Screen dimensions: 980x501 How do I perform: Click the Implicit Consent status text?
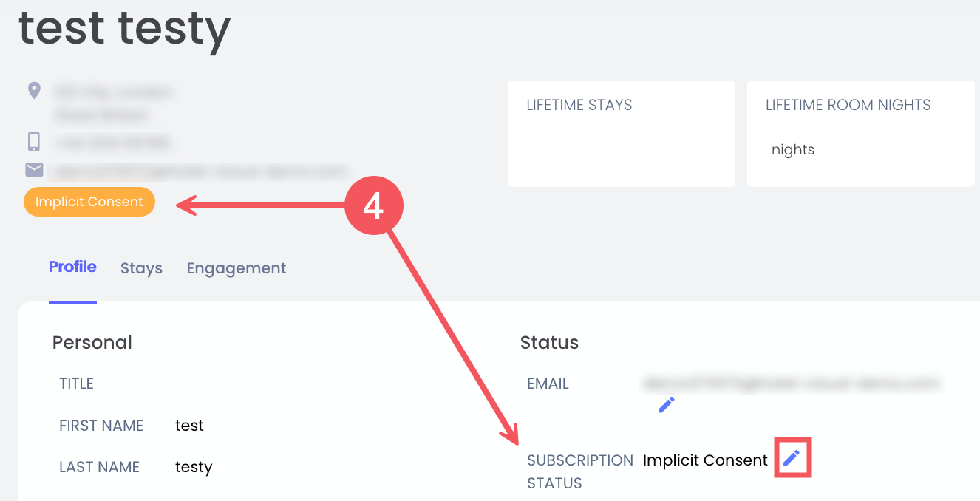(x=705, y=460)
